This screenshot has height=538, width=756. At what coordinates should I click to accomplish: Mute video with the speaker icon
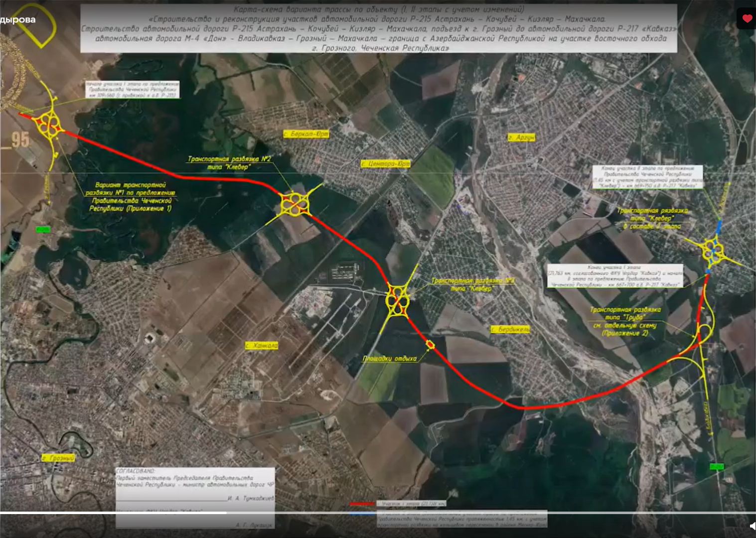click(753, 526)
